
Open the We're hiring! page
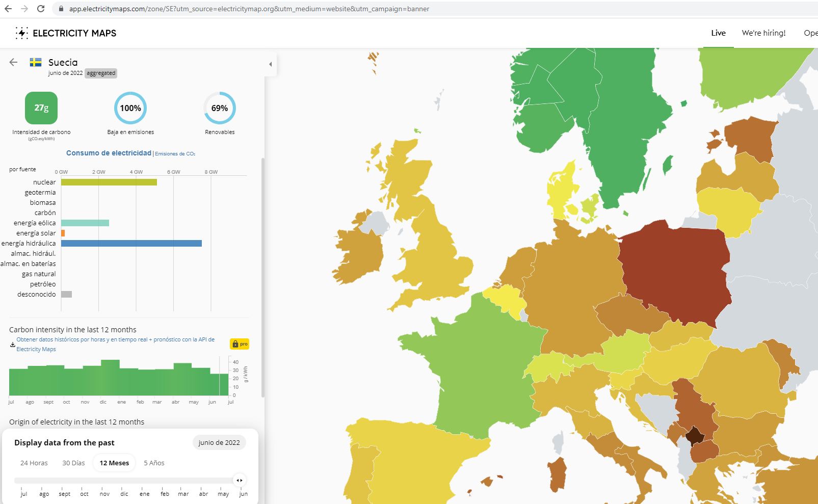click(x=763, y=33)
